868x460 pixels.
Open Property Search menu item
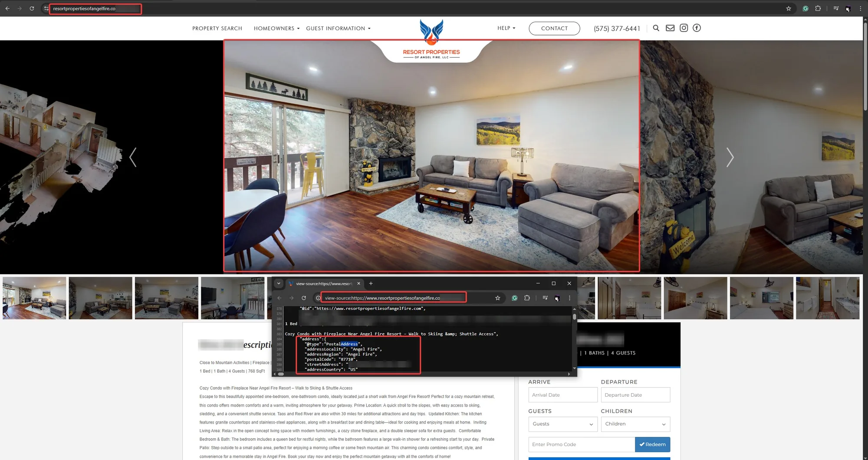[x=217, y=28]
